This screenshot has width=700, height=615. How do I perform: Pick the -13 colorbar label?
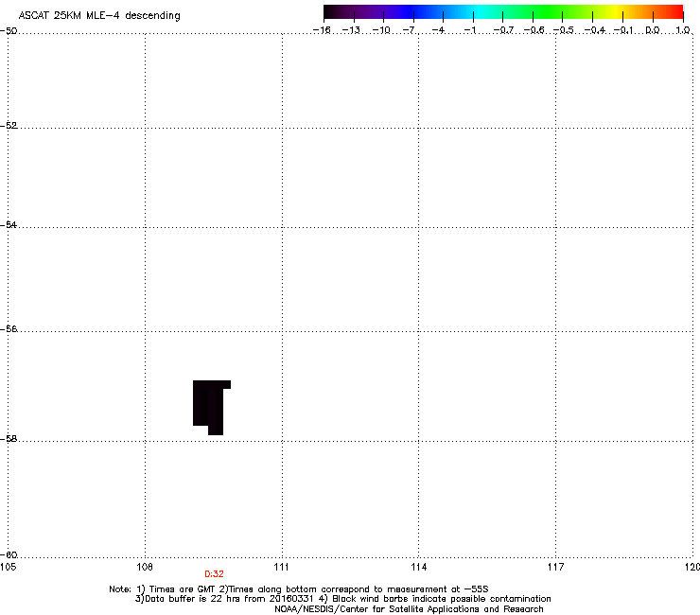(x=351, y=30)
